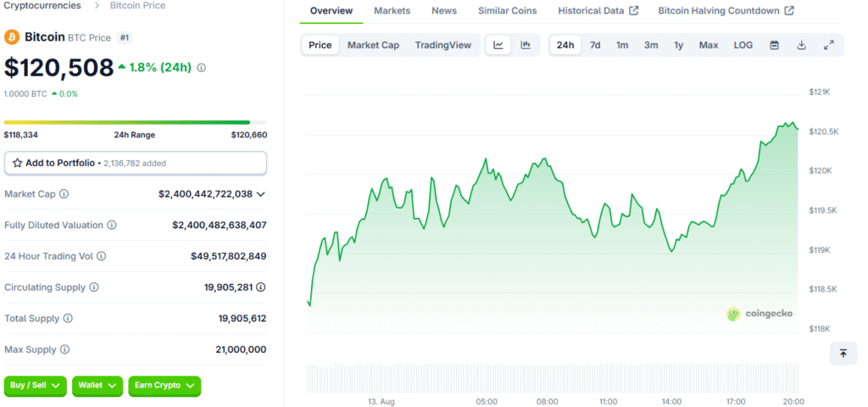868x407 pixels.
Task: Open the Earn Crypto dropdown
Action: click(x=164, y=386)
